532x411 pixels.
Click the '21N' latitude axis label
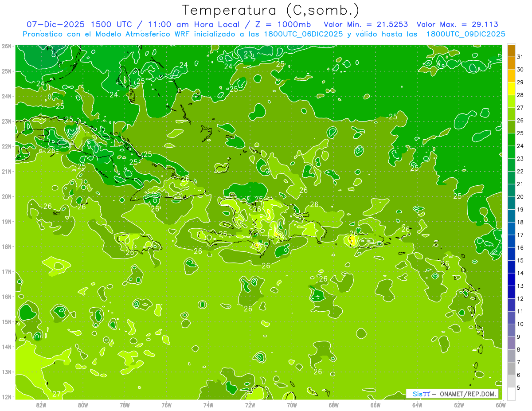[x=6, y=172]
